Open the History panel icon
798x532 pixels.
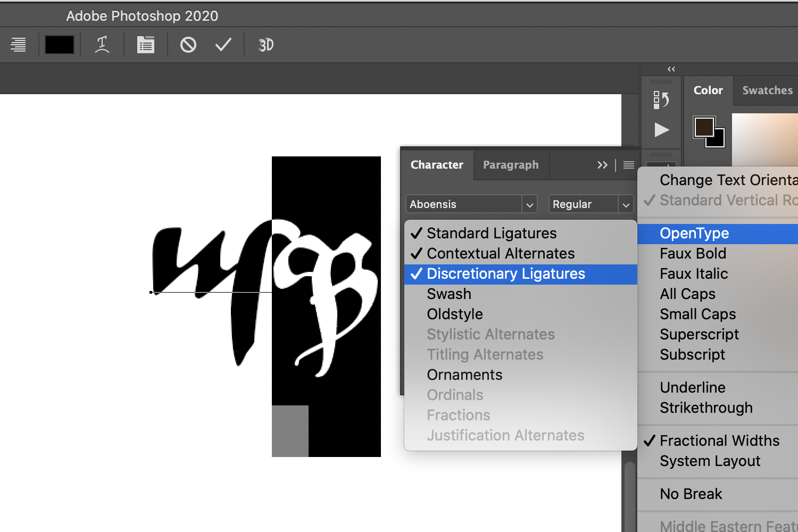[661, 99]
